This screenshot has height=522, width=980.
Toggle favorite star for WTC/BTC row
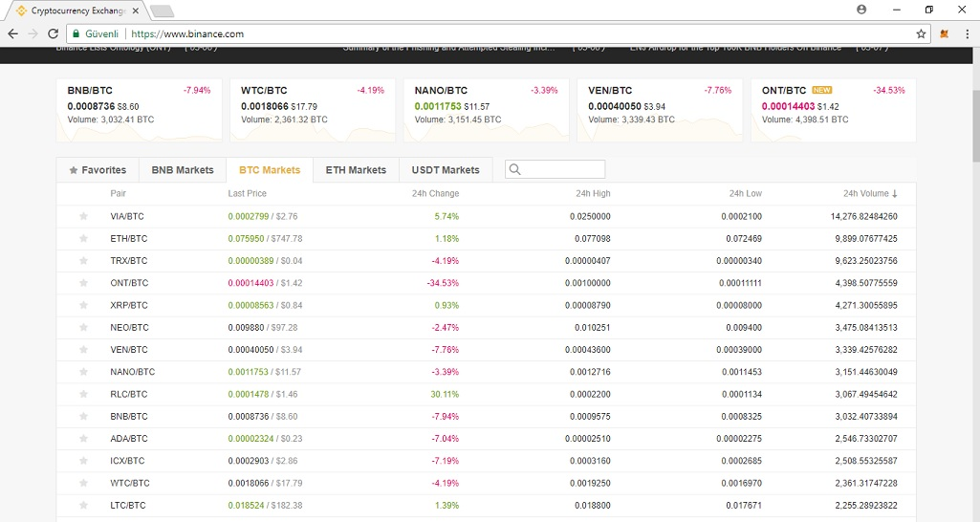pos(83,483)
